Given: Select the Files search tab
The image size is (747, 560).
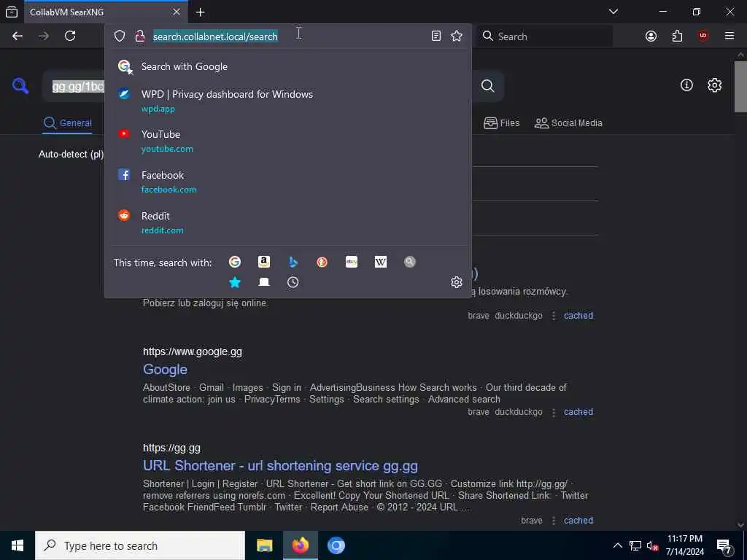Looking at the screenshot, I should click(502, 122).
